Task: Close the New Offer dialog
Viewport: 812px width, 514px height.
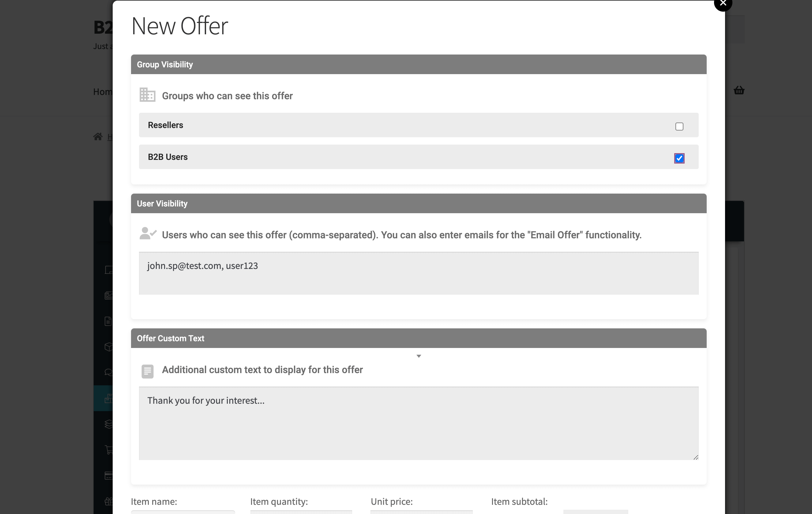Action: tap(723, 3)
